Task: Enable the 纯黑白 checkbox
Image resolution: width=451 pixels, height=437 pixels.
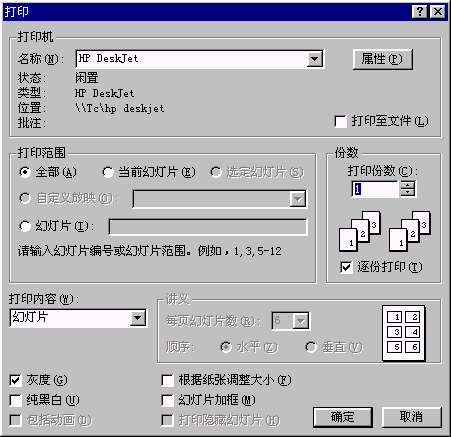Action: [x=15, y=400]
